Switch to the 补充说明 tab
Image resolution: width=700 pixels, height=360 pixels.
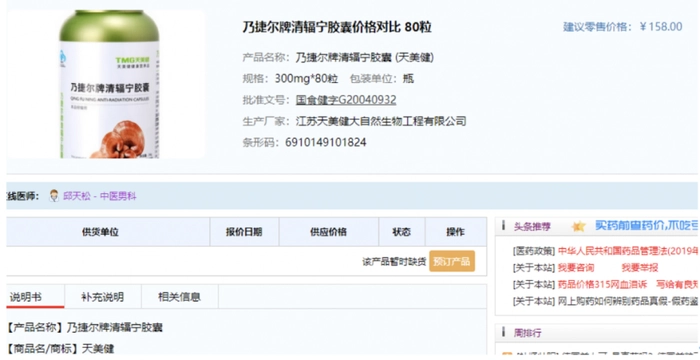coord(103,297)
